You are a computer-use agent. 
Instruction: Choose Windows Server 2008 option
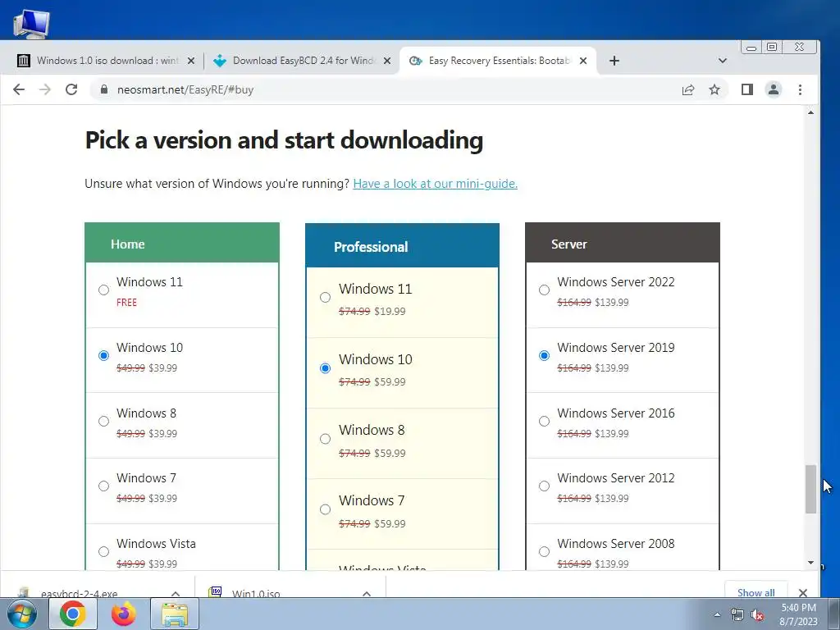[x=545, y=552]
